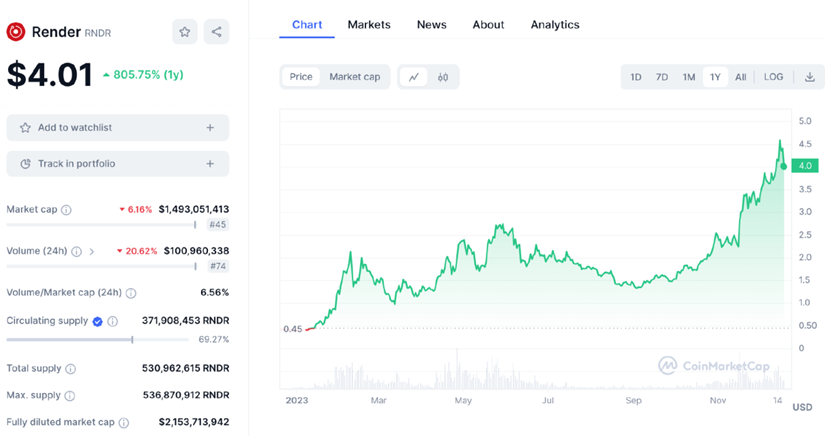Switch to candlestick chart icon

(x=442, y=77)
